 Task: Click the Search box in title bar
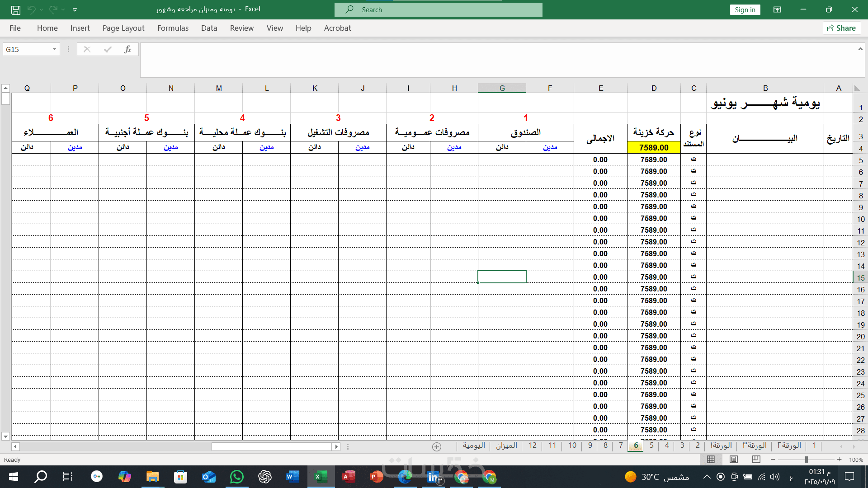(438, 9)
